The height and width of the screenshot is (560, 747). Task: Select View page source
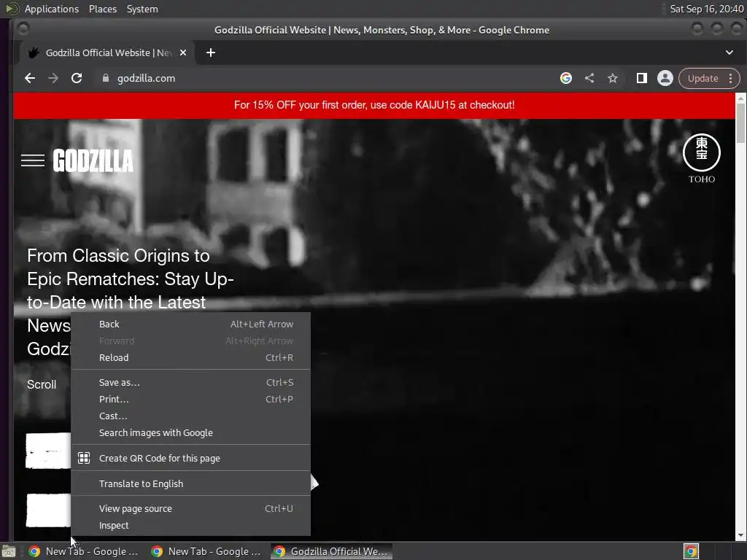click(190, 508)
